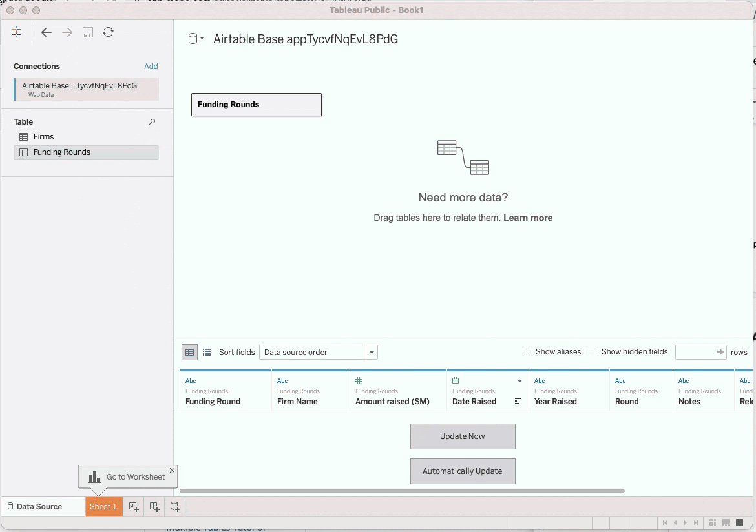Click the Funding Rounds canvas box

pyautogui.click(x=257, y=105)
